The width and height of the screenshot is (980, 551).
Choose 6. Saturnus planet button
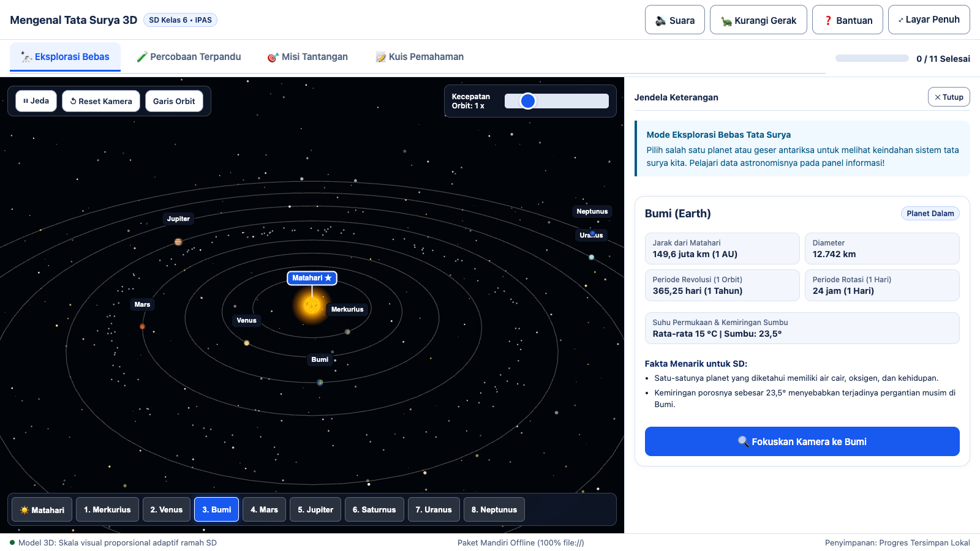point(374,509)
